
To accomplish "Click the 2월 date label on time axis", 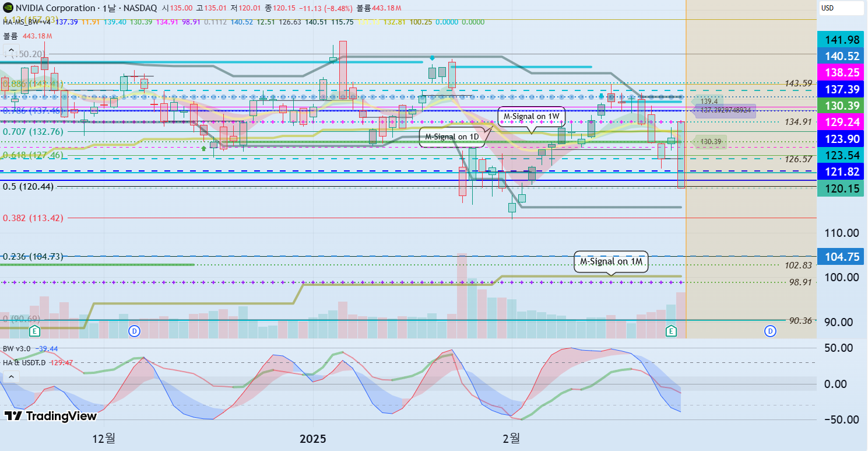I will click(511, 438).
